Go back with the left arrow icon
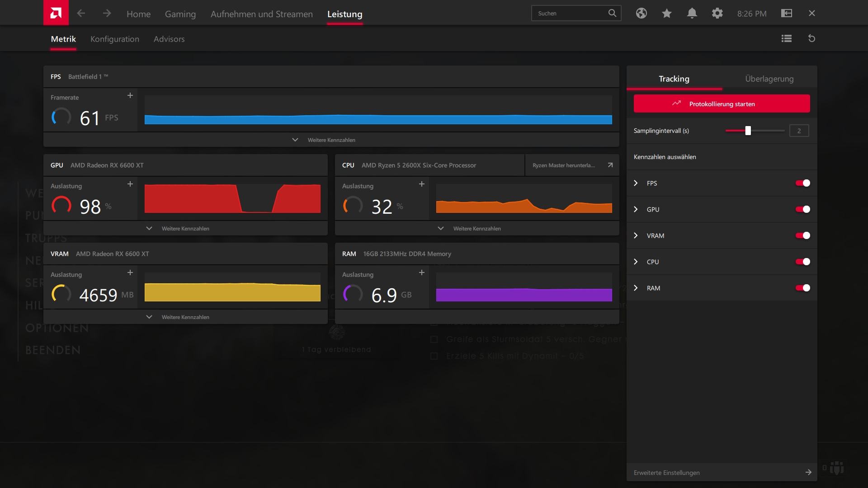The width and height of the screenshot is (868, 488). click(81, 14)
